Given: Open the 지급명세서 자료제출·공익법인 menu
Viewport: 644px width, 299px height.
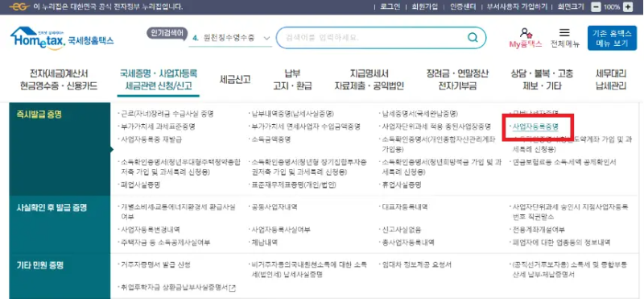Looking at the screenshot, I should 369,80.
